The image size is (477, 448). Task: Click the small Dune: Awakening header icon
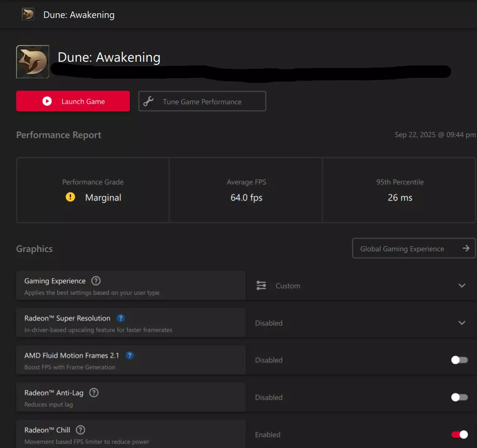[x=28, y=14]
